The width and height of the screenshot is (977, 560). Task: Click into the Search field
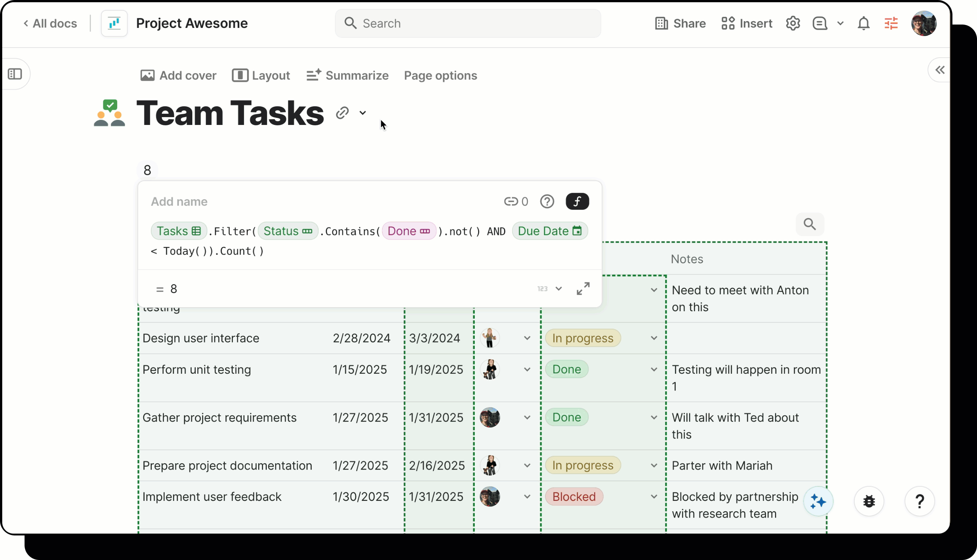point(467,23)
